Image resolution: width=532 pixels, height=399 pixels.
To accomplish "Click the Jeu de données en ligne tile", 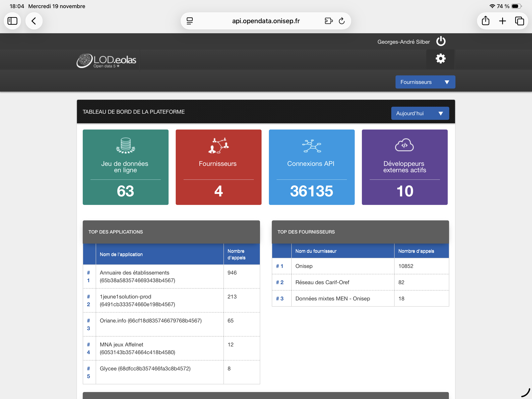I will coord(125,167).
